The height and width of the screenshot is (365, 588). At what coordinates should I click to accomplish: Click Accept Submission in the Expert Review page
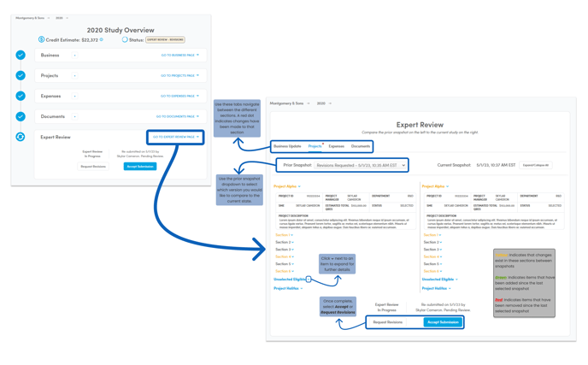[x=443, y=322]
